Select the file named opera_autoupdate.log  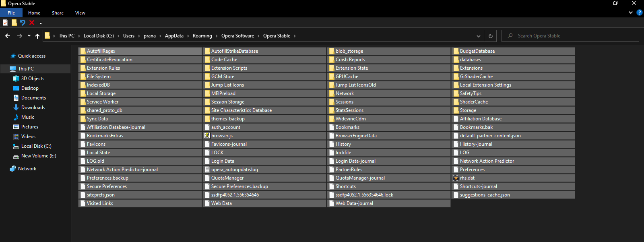click(x=264, y=170)
